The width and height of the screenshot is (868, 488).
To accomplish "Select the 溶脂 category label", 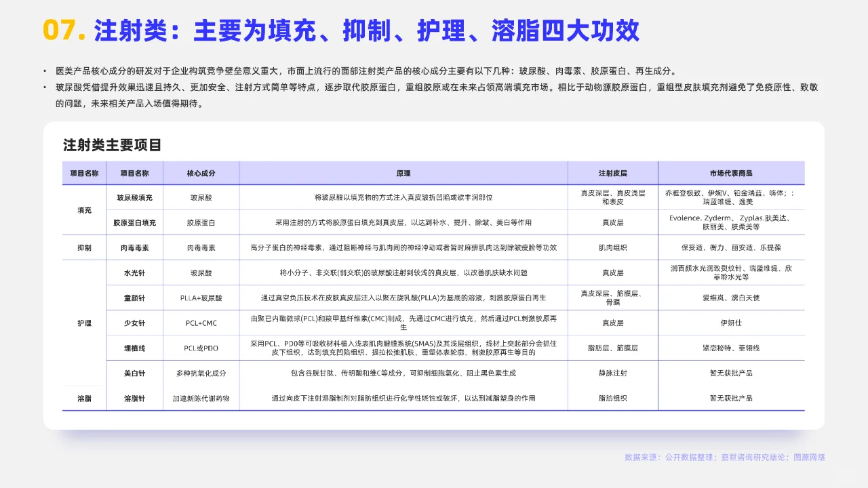I will click(84, 398).
